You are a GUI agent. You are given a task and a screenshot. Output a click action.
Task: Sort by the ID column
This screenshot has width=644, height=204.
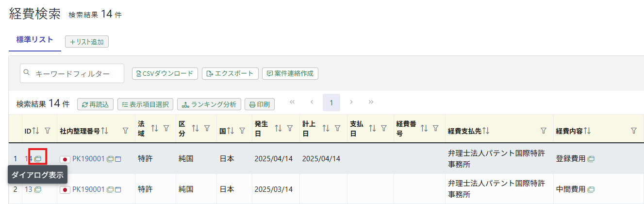[x=35, y=131]
